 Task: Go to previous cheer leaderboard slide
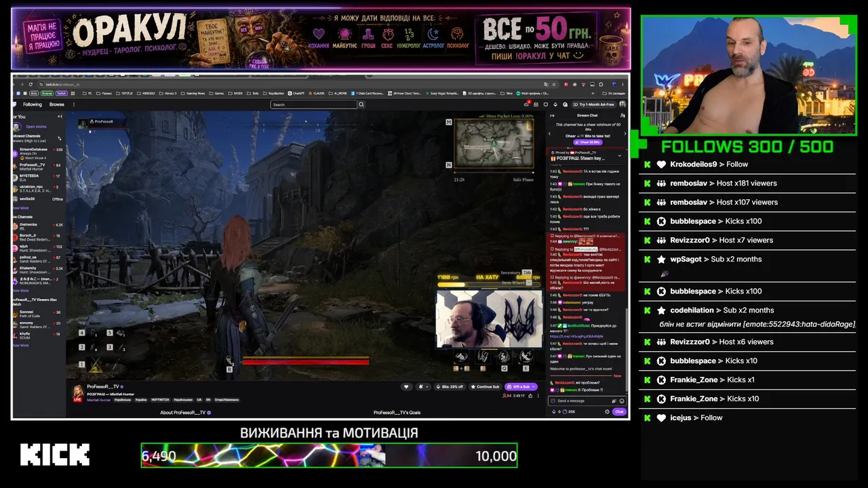tap(550, 134)
